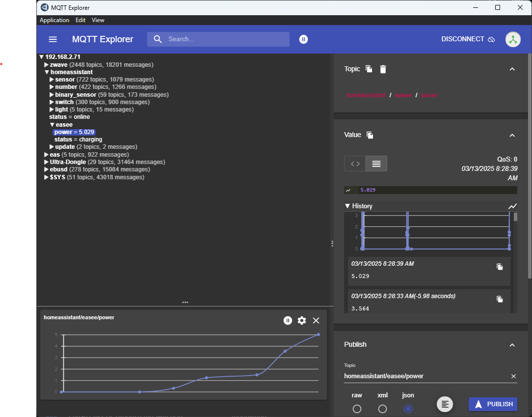The image size is (532, 417).
Task: Open the hamburger menu in the header
Action: (x=53, y=39)
